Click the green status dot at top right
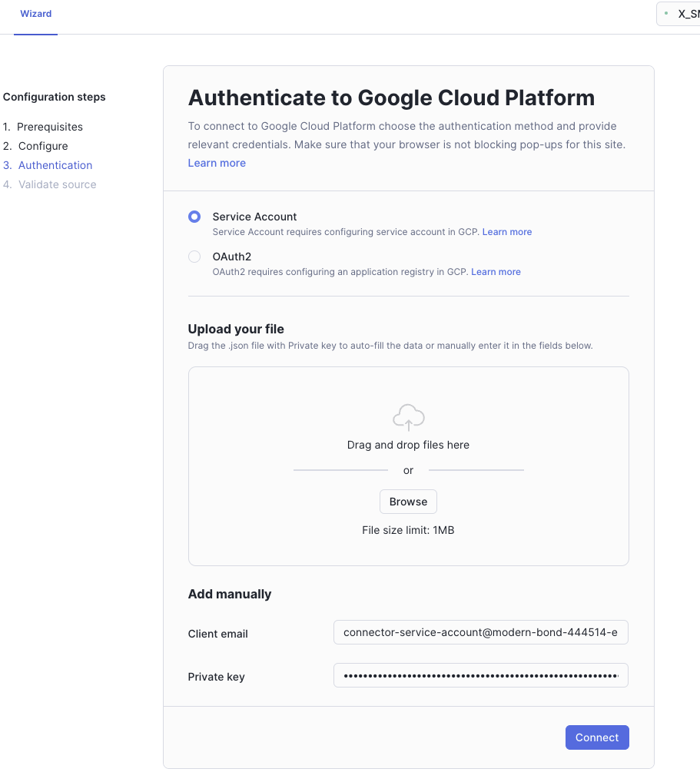Image resolution: width=700 pixels, height=782 pixels. 666,14
